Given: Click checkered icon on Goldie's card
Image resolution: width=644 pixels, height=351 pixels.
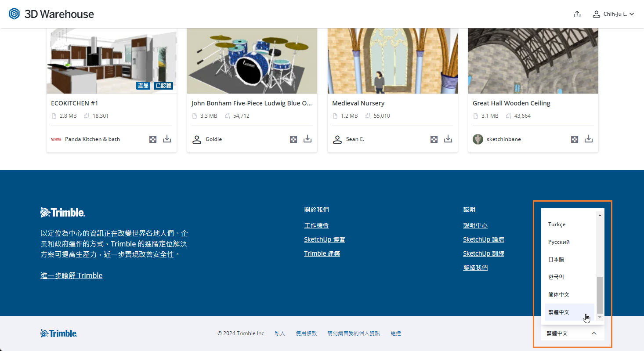Looking at the screenshot, I should click(293, 139).
